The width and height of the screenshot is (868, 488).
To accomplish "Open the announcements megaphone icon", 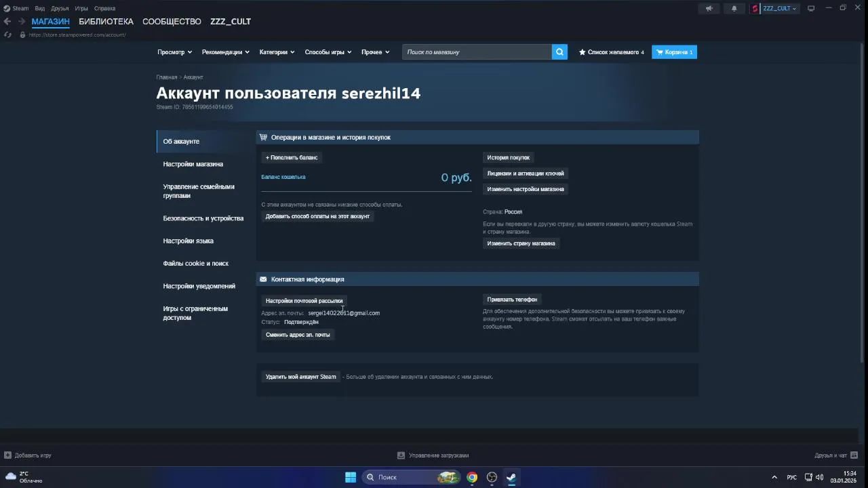I will (709, 8).
